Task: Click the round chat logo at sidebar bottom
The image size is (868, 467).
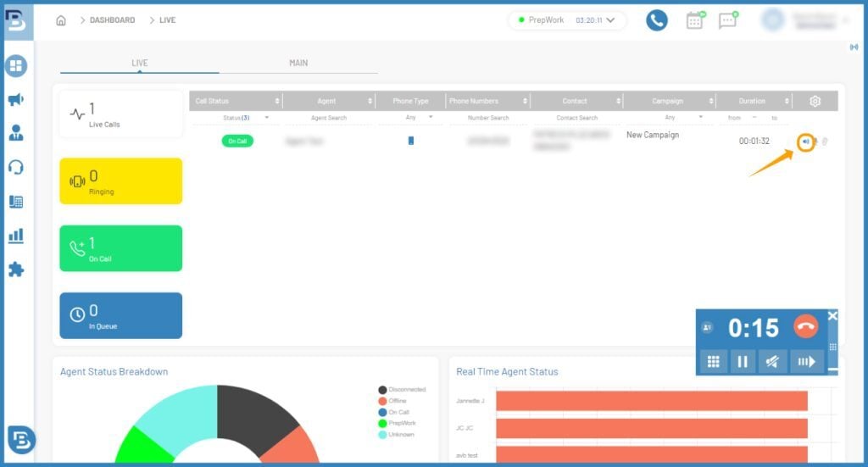Action: (x=21, y=440)
